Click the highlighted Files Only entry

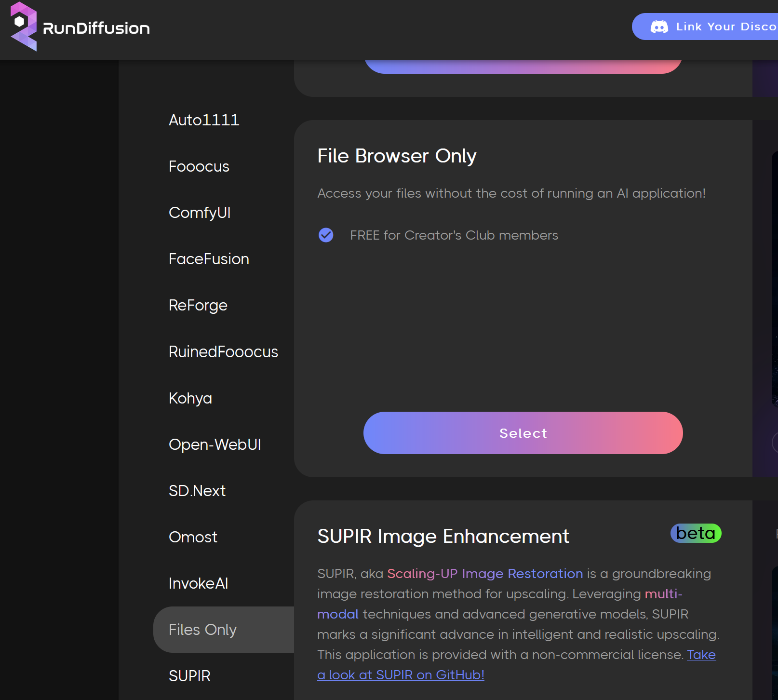pos(202,630)
